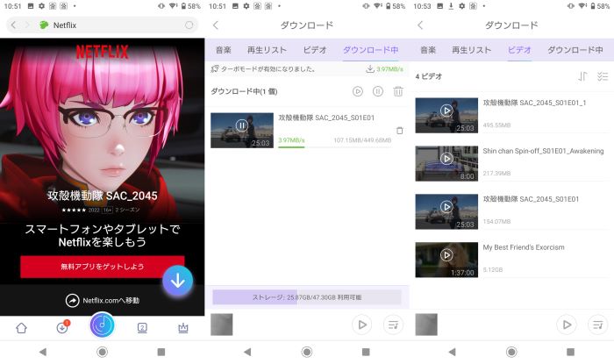
Task: Open the Netflix.comへ移動 link
Action: 103,300
